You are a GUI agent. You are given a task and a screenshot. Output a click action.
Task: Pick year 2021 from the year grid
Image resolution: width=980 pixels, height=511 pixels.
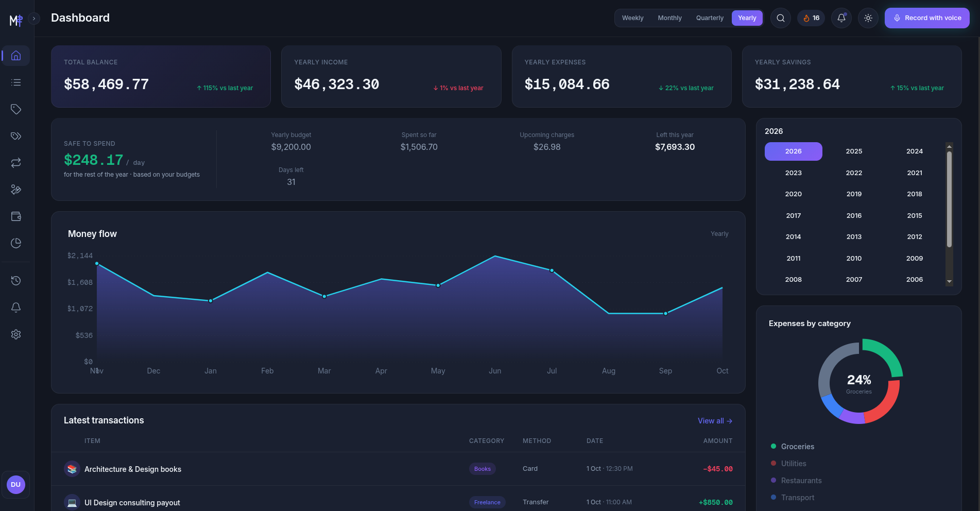coord(915,173)
